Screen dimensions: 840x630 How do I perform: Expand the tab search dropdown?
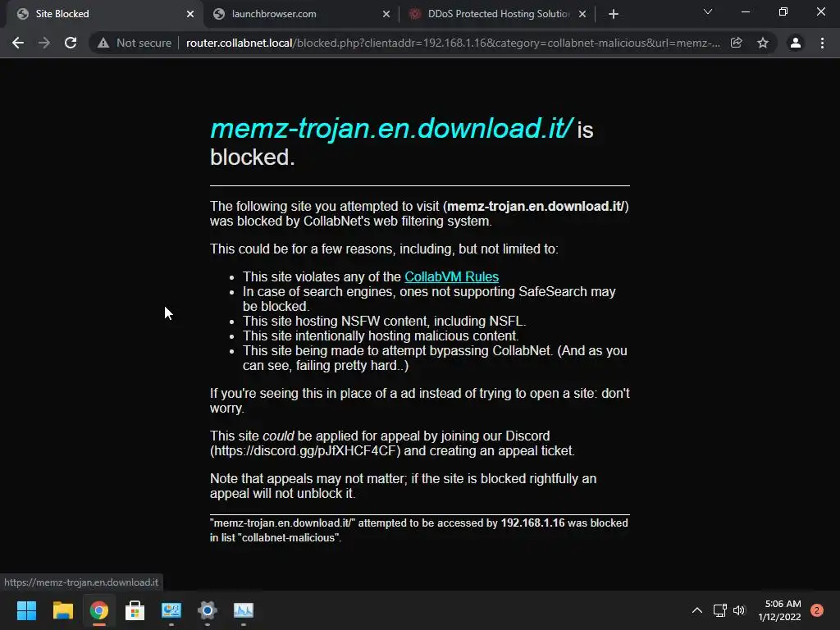(x=708, y=11)
